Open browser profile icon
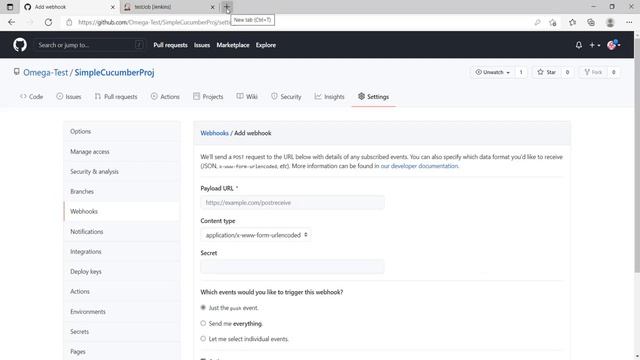Image resolution: width=640 pixels, height=360 pixels. point(610,22)
